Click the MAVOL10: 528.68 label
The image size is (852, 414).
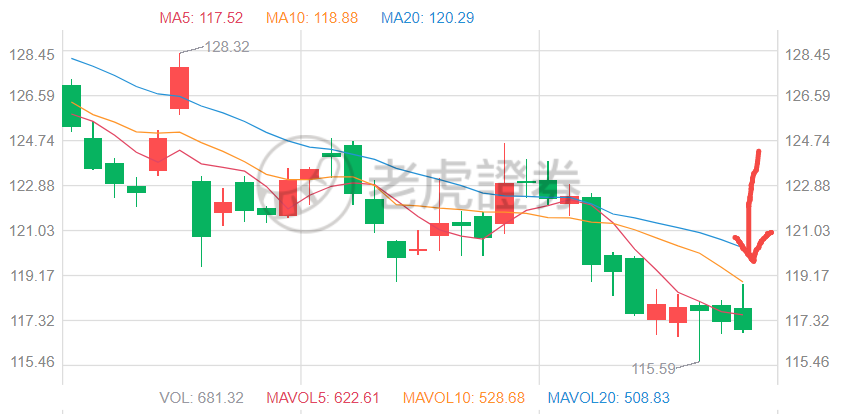point(463,398)
